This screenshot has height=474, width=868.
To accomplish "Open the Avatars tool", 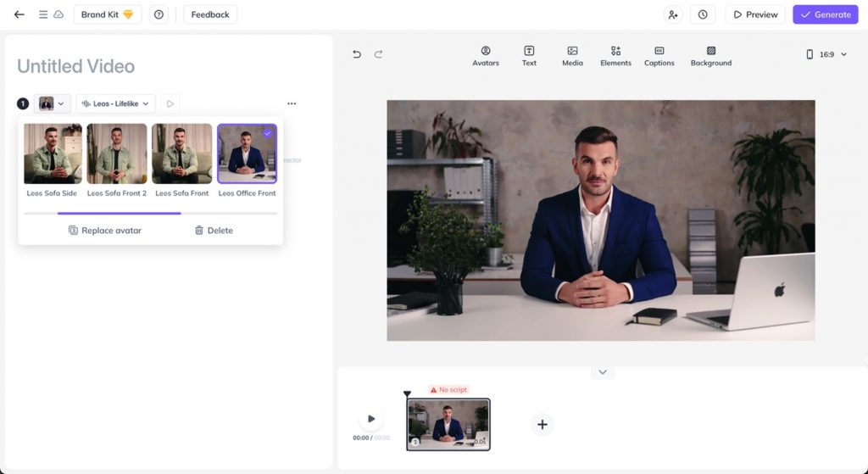I will 486,56.
